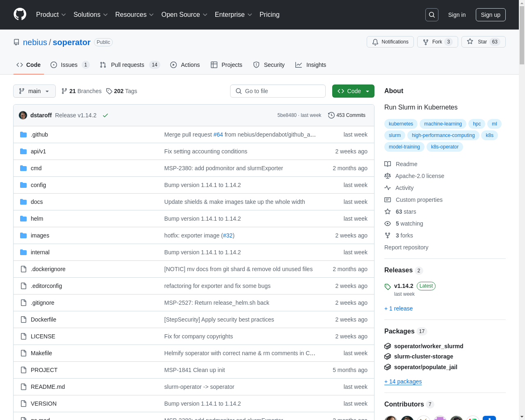Click Report repository
Viewport: 525px width, 420px height.
coord(406,247)
